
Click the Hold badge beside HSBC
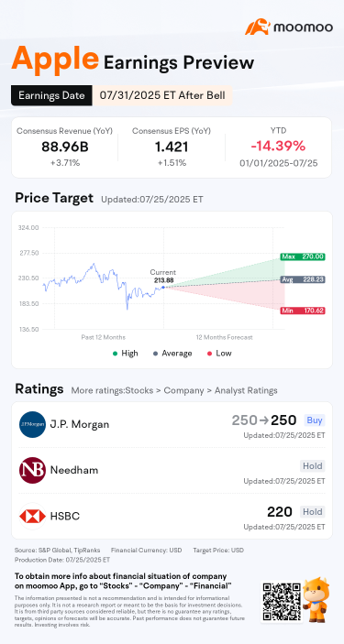312,511
